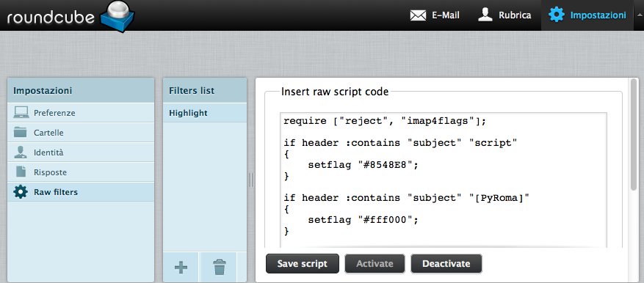Click the line containing "subject" "script"
The height and width of the screenshot is (283, 644).
[400, 143]
